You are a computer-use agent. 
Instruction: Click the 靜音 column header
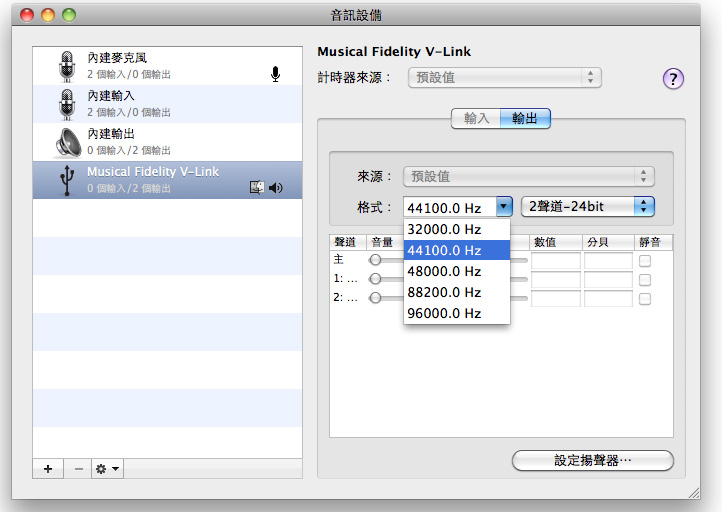653,242
